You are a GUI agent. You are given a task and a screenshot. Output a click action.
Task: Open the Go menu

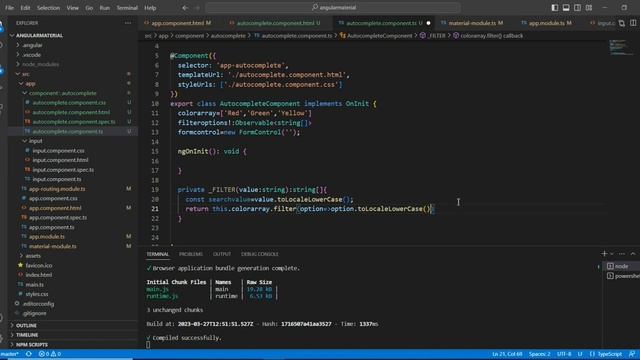pos(89,8)
